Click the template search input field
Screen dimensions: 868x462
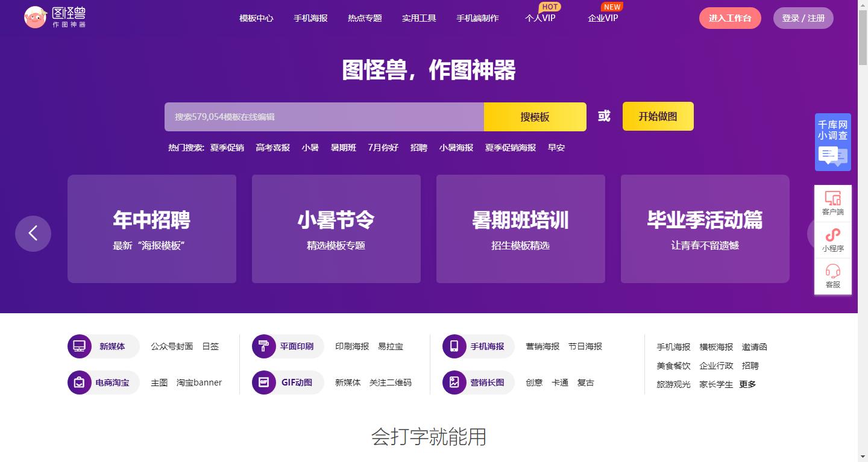[324, 116]
